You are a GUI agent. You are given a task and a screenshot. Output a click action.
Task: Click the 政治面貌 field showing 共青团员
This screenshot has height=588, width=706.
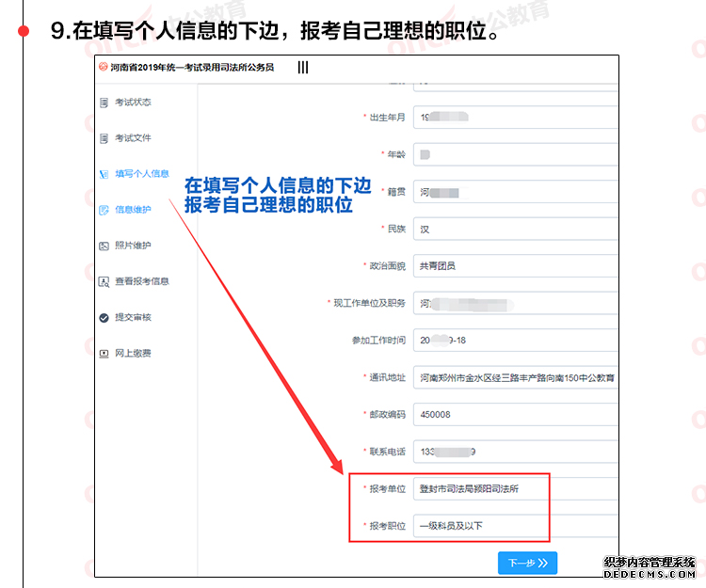point(516,266)
